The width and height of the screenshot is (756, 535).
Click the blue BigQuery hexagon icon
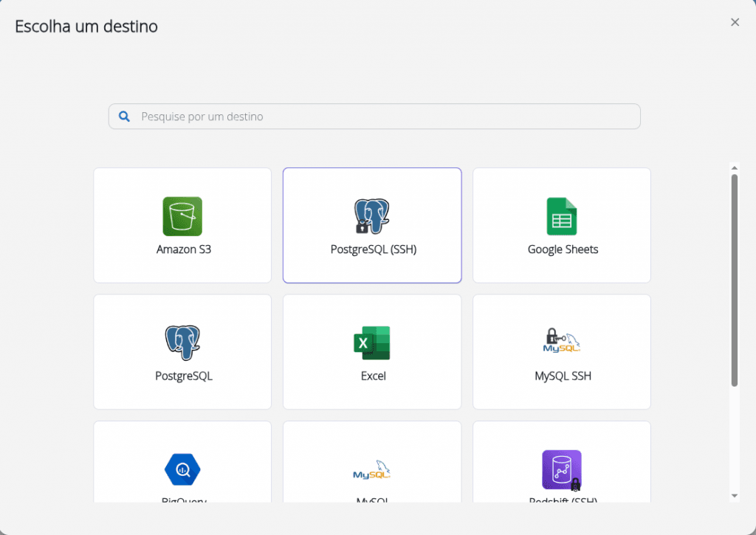tap(182, 469)
